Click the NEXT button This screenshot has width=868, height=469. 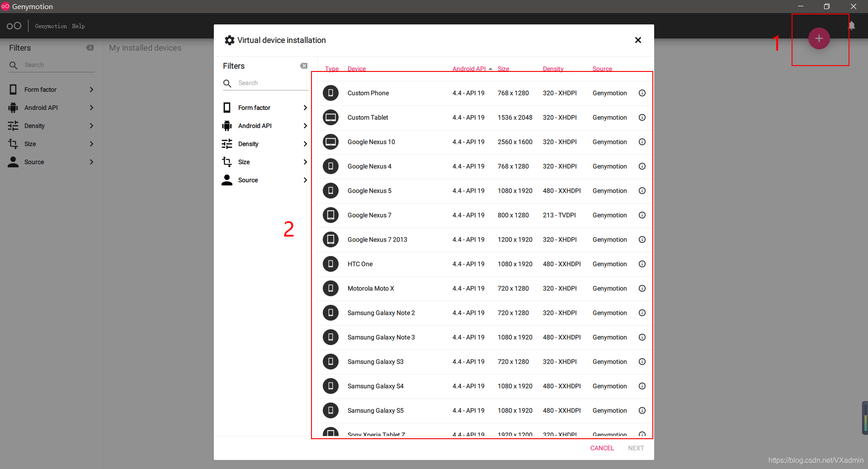636,448
